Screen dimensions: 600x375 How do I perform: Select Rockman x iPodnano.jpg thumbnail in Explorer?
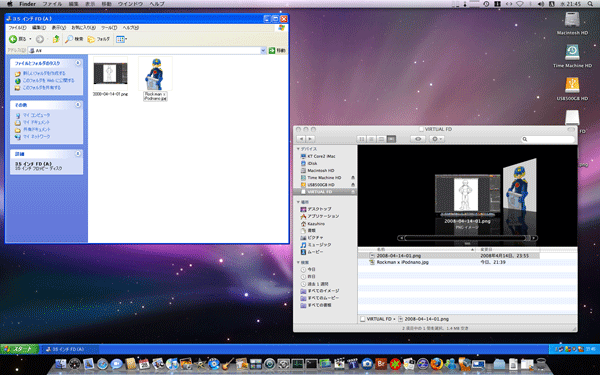[x=155, y=73]
